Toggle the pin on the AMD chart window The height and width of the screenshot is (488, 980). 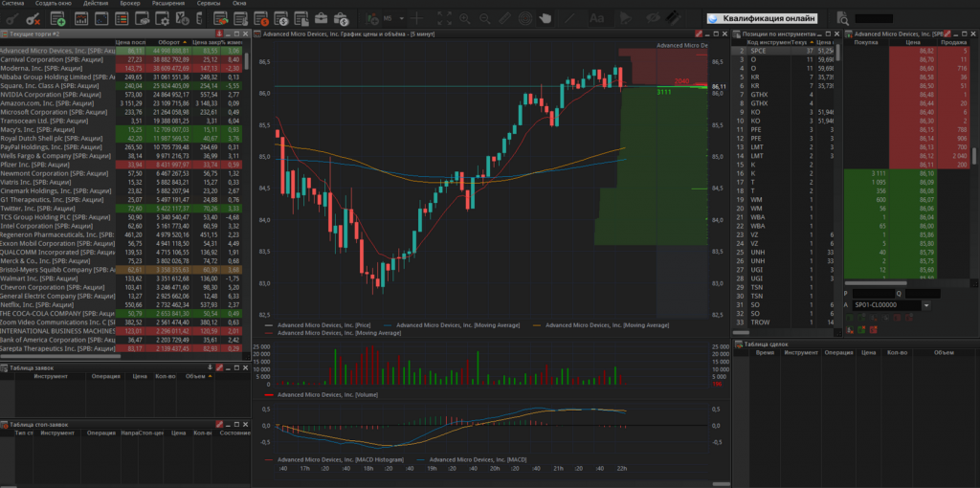[x=699, y=33]
